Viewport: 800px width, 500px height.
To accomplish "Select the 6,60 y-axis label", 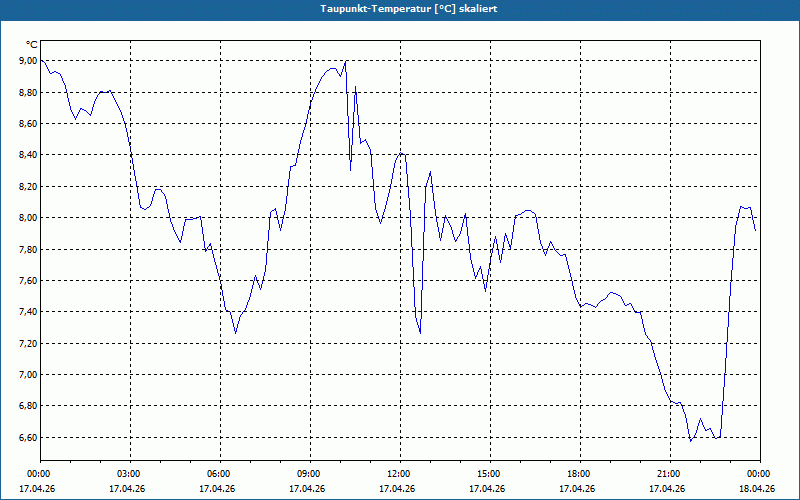I will tap(29, 437).
